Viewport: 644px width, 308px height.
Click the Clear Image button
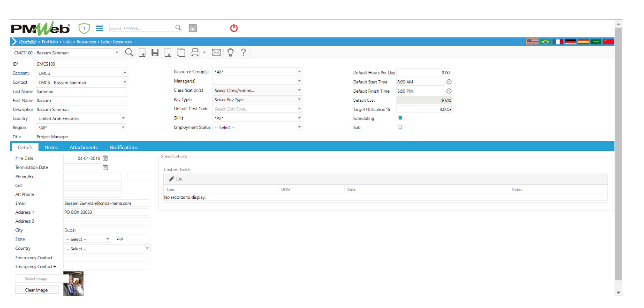(37, 290)
